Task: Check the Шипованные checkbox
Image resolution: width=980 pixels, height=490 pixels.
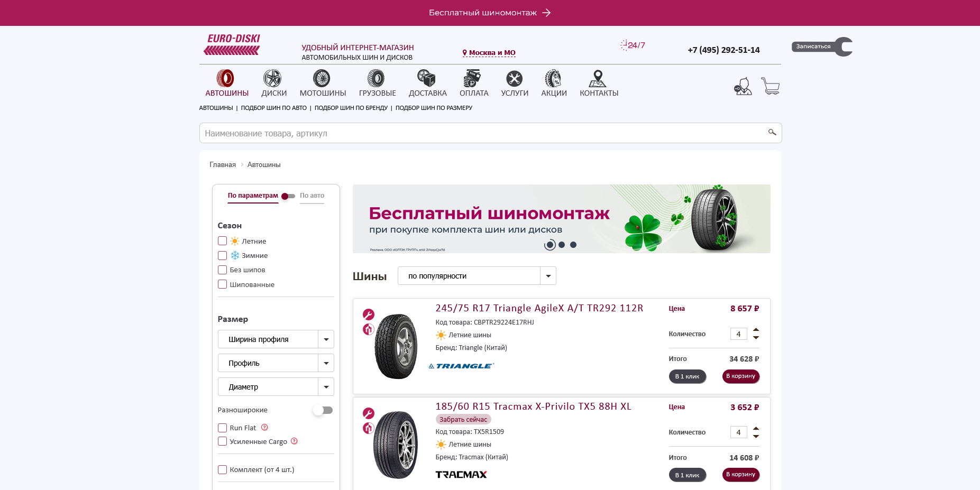Action: pos(223,284)
